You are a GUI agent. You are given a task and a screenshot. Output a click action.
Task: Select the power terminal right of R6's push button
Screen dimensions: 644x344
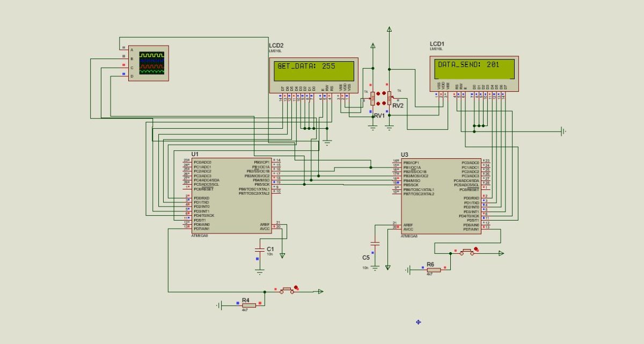501,253
